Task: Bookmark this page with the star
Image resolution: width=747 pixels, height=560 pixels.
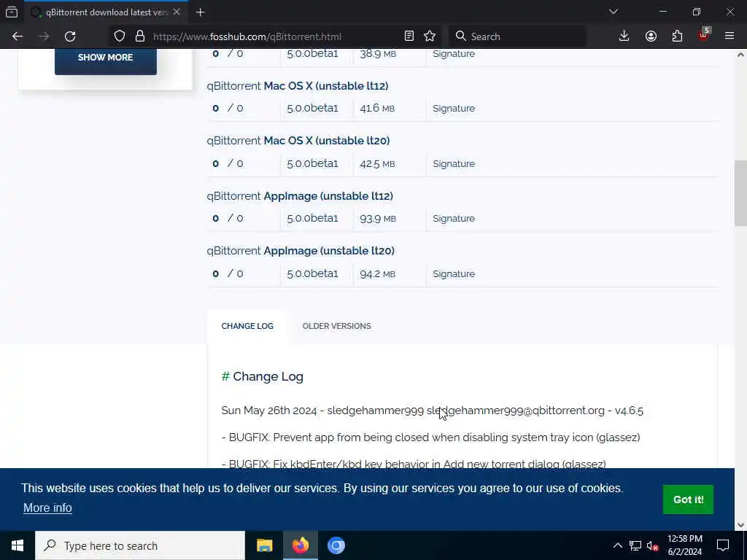Action: pos(430,36)
